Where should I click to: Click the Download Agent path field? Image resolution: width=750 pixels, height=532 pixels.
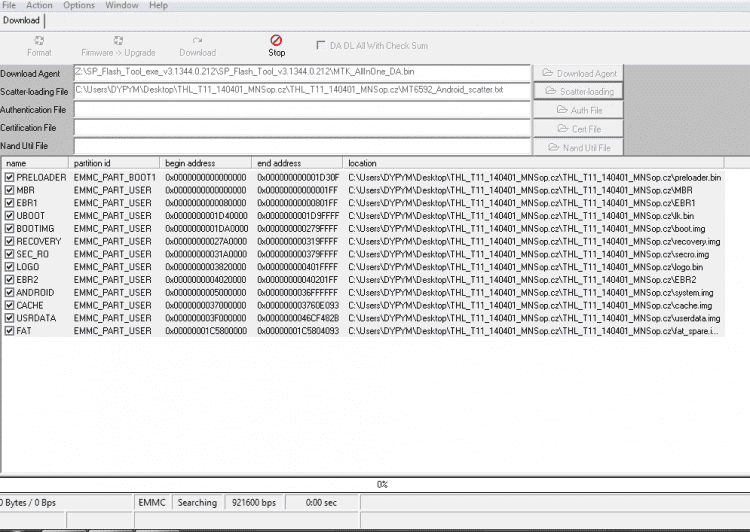(302, 72)
